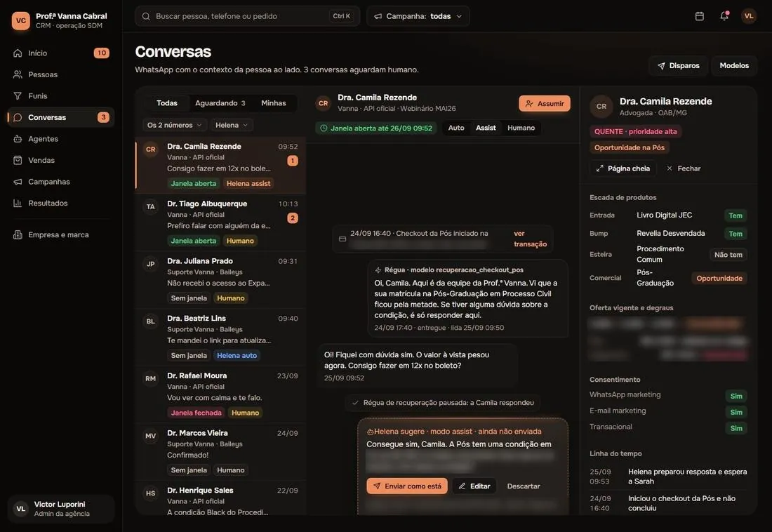This screenshot has height=532, width=772.
Task: Click the Modelos button
Action: coord(734,65)
